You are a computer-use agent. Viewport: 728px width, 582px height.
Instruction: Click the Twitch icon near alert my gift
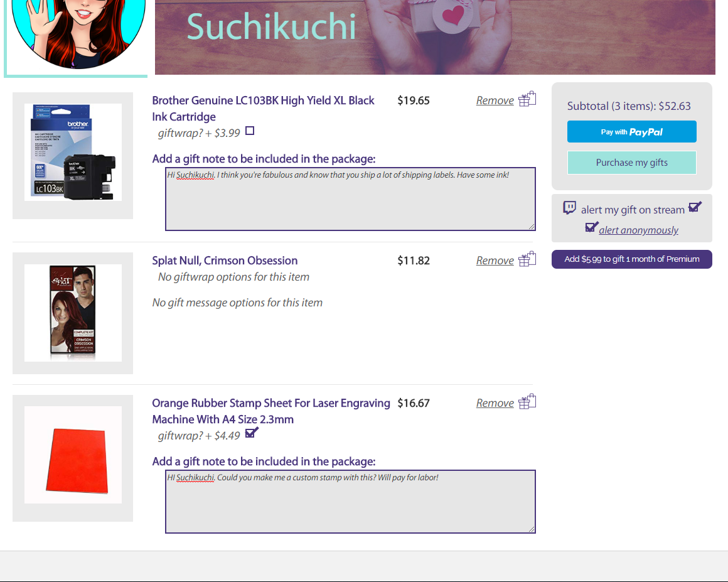pyautogui.click(x=569, y=208)
